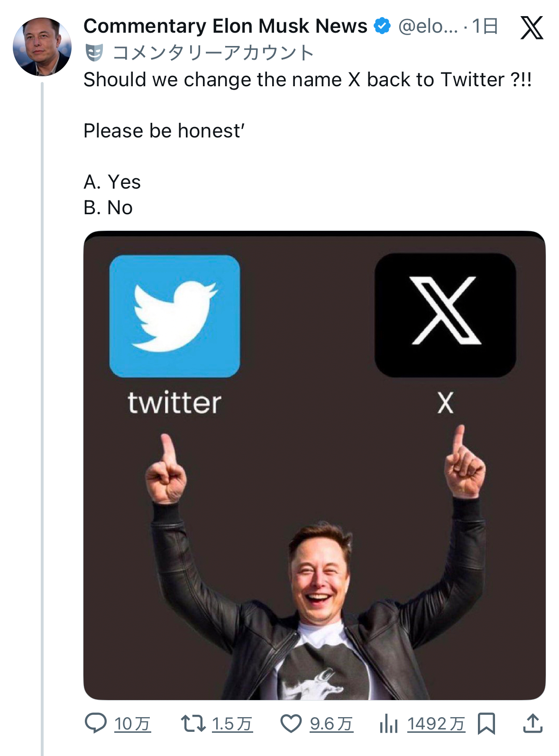Click the X logo beside the timestamp

click(532, 27)
